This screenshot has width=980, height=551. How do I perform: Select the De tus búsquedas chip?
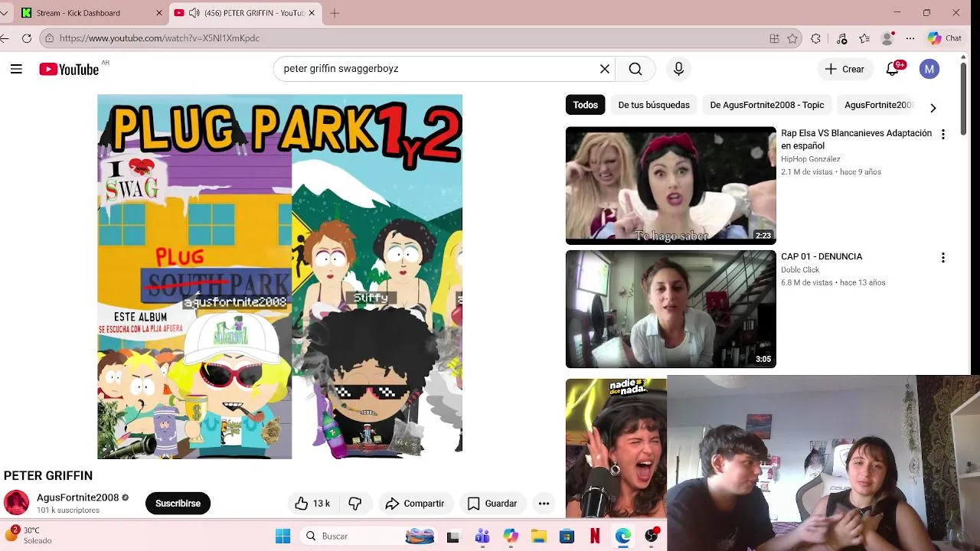click(654, 105)
